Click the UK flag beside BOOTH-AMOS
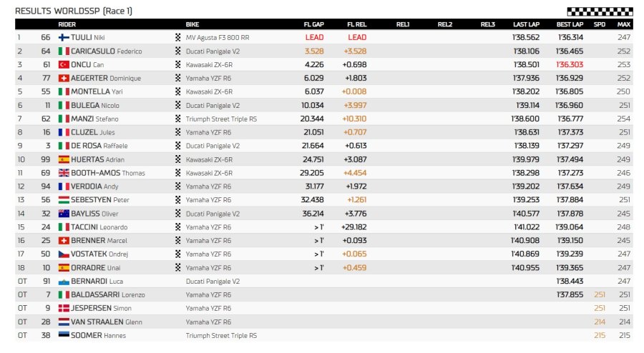The image size is (644, 353). (64, 173)
